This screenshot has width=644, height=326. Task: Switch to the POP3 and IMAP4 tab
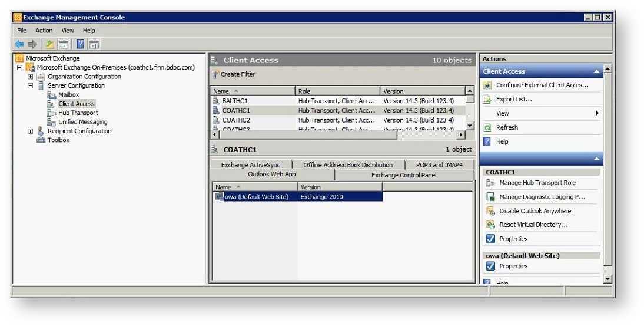(x=440, y=165)
